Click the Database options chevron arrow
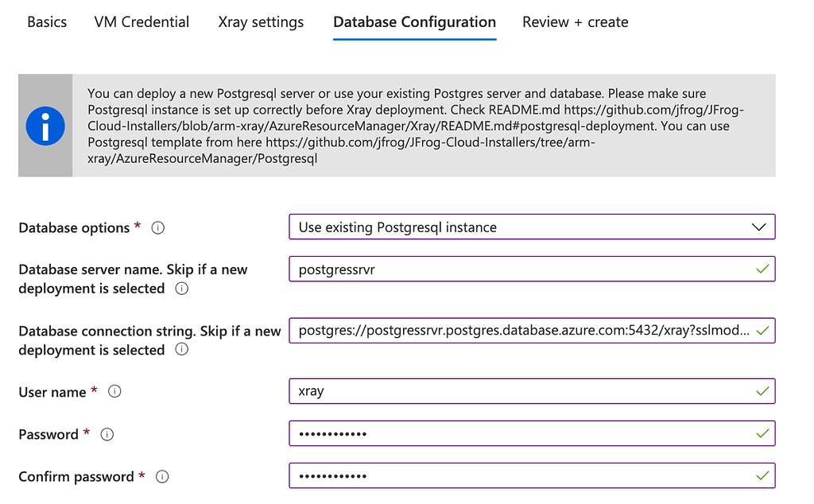This screenshot has height=504, width=814. coord(758,227)
